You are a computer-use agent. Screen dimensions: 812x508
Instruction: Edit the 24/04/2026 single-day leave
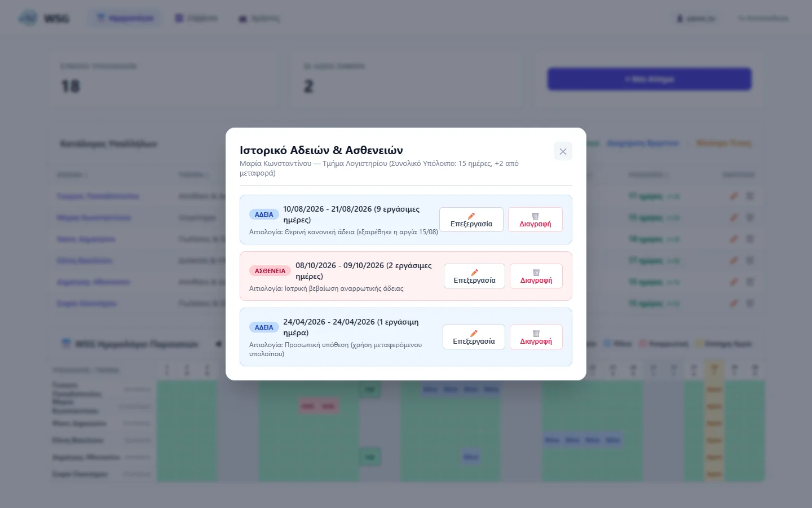pos(474,337)
